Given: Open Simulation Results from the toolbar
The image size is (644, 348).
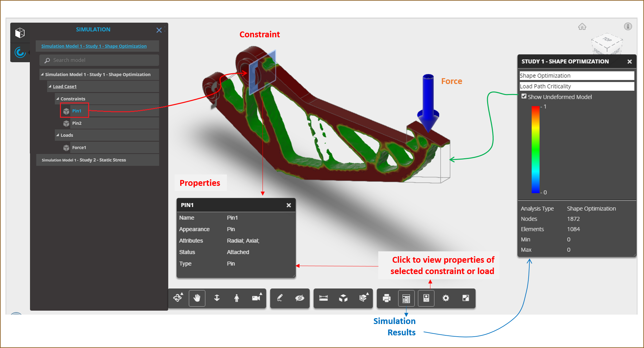Looking at the screenshot, I should (406, 298).
